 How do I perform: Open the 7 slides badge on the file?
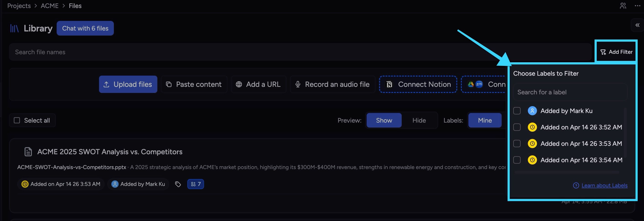pos(195,184)
